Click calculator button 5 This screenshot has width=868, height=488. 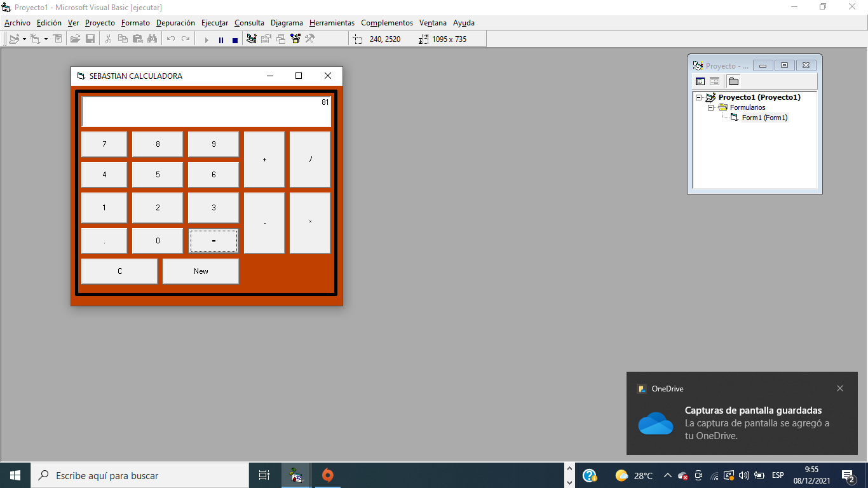[x=158, y=175]
